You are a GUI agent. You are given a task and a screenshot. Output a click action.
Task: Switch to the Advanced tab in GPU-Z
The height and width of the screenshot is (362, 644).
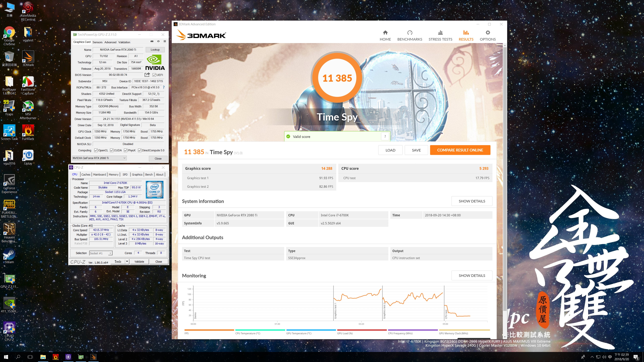[x=110, y=42]
